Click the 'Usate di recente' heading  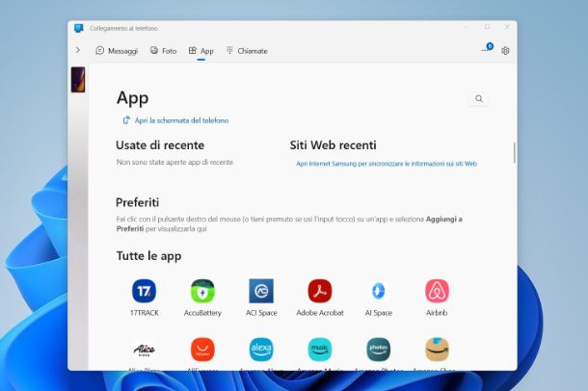(x=160, y=145)
